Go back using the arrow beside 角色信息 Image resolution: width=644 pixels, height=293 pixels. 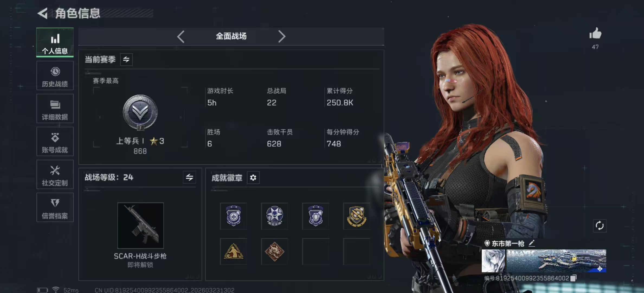coord(43,13)
